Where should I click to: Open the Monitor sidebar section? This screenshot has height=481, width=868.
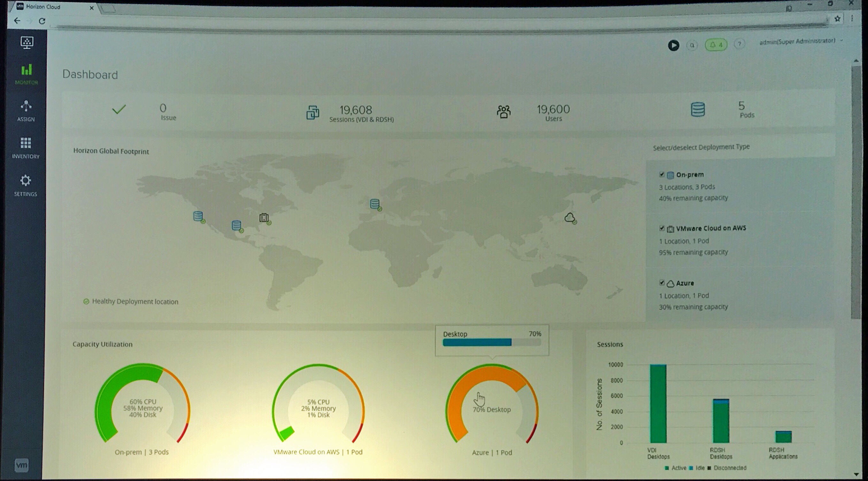point(26,74)
